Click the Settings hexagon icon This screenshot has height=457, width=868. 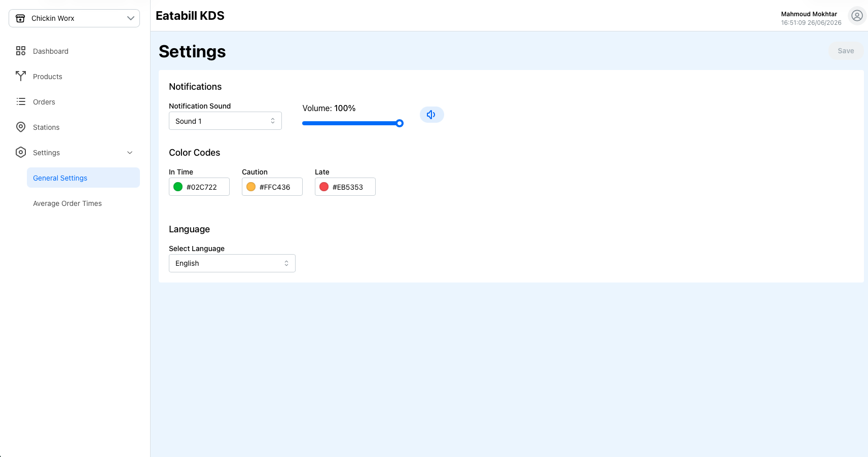coord(21,152)
